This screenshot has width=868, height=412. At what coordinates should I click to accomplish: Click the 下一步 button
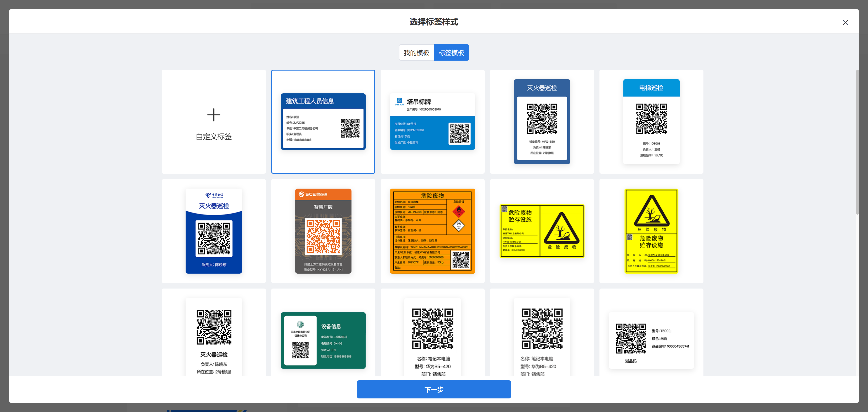(x=434, y=389)
